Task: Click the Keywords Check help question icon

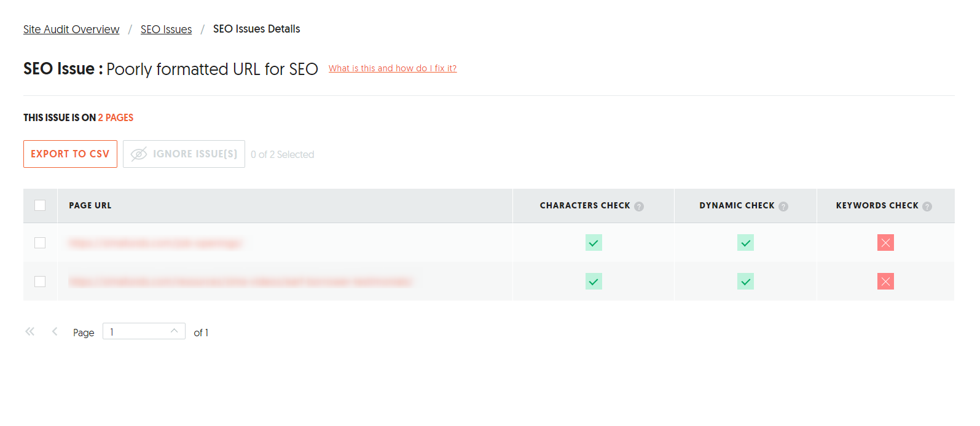Action: [927, 207]
